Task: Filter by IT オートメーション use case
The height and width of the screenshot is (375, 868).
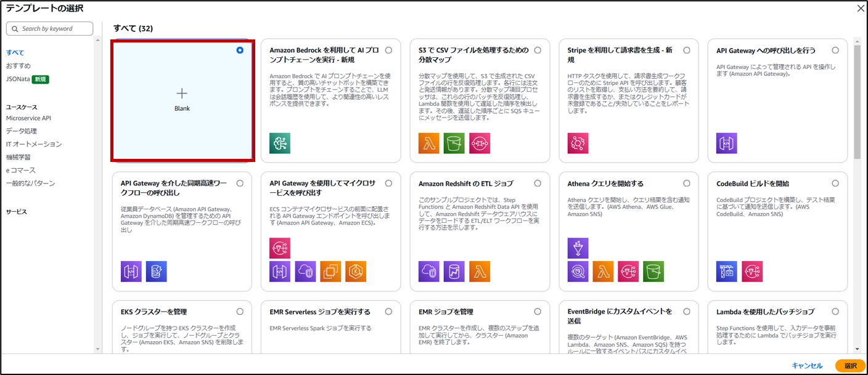Action: coord(34,144)
